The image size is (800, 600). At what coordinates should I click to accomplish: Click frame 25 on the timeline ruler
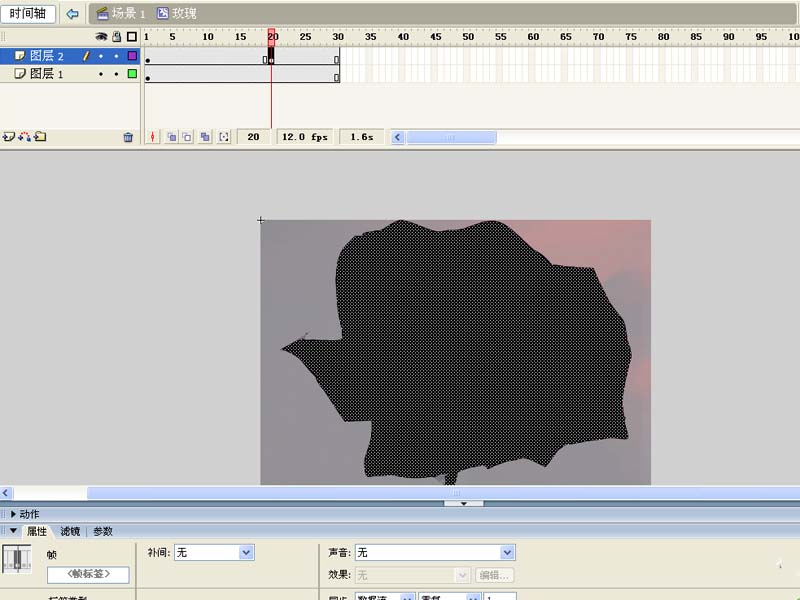305,37
